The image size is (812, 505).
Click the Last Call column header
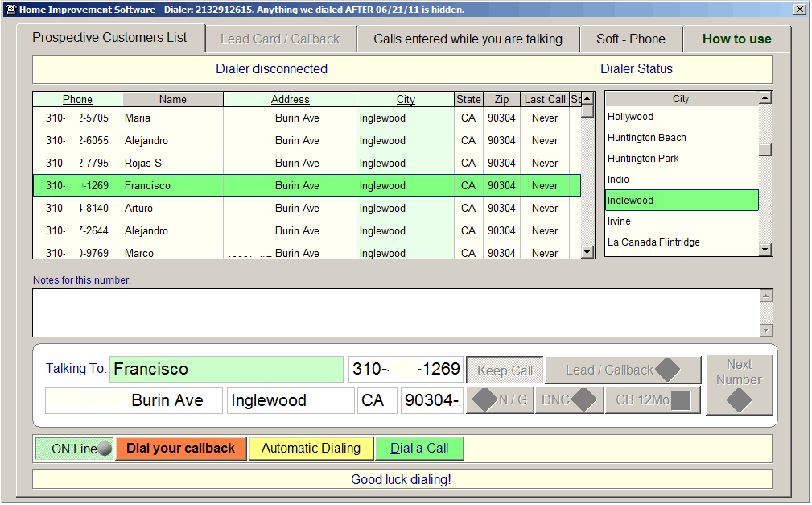[x=545, y=99]
